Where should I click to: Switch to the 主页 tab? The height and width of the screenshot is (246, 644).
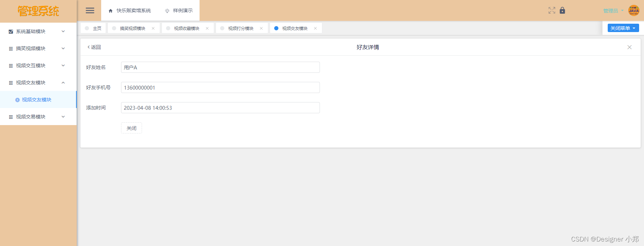point(93,28)
